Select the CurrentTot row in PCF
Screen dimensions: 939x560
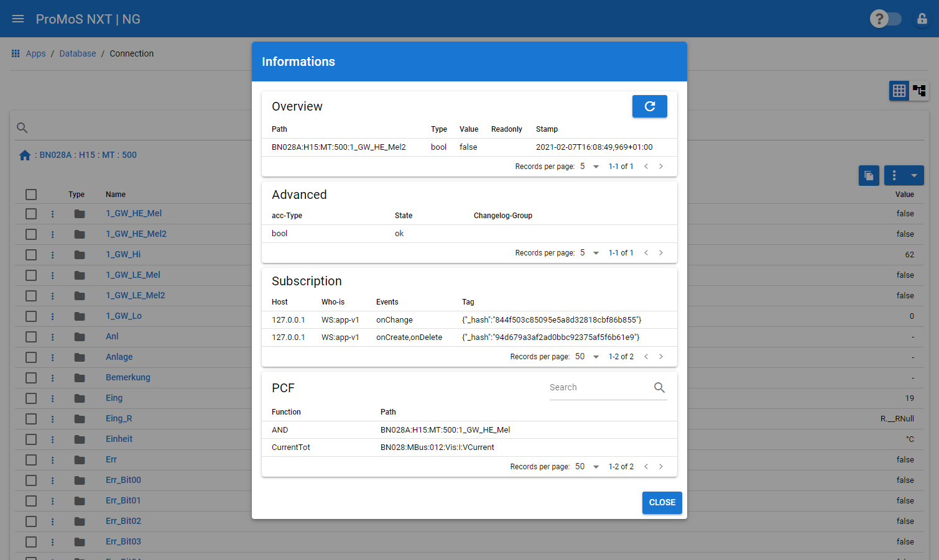470,448
